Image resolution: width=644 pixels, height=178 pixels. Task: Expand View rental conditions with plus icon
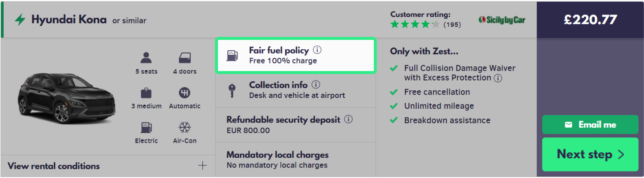click(202, 166)
